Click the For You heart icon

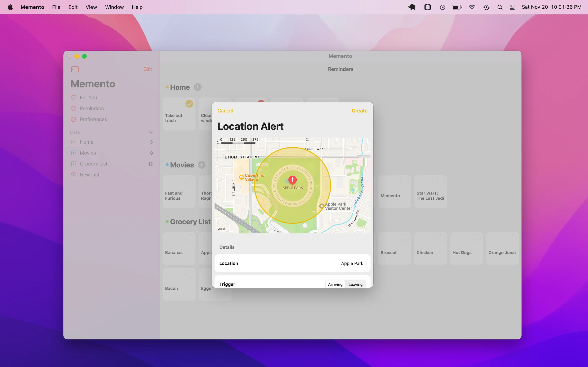point(73,98)
